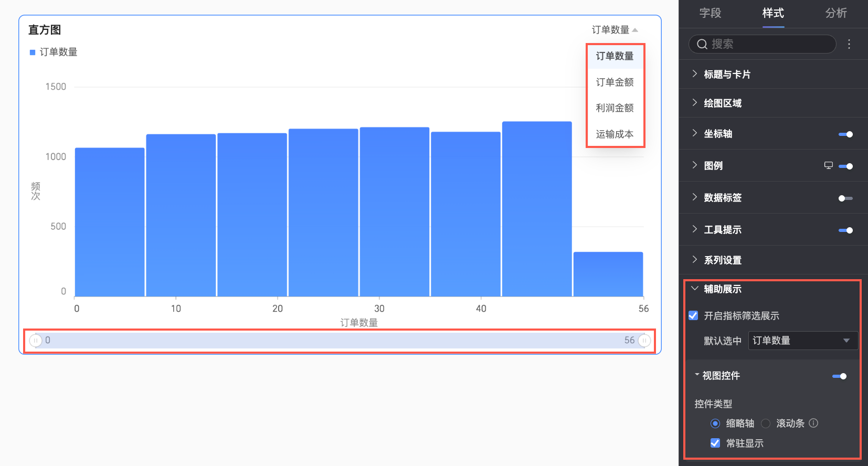Expand the 工具提示 section chevron
The image size is (868, 466).
point(694,229)
